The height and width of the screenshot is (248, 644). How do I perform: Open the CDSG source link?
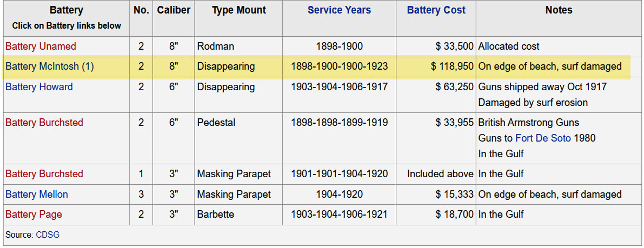47,234
